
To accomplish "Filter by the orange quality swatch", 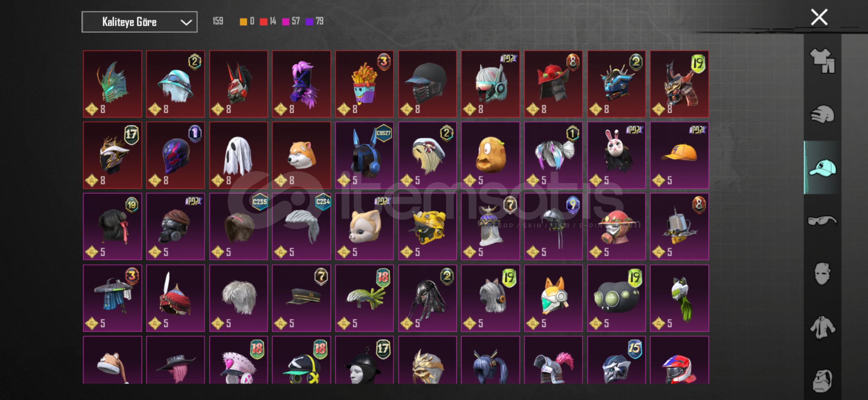I will pos(243,21).
